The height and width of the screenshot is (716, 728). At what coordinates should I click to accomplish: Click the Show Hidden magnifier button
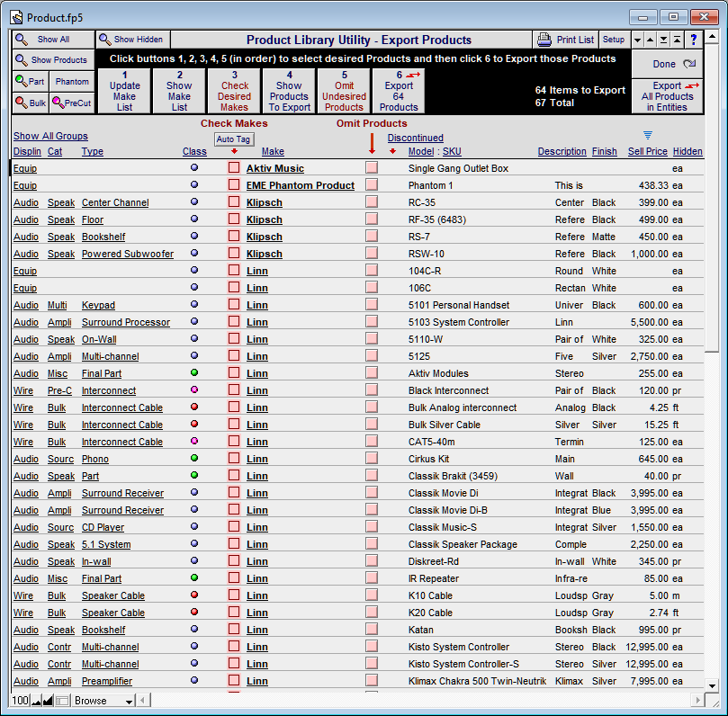click(133, 40)
